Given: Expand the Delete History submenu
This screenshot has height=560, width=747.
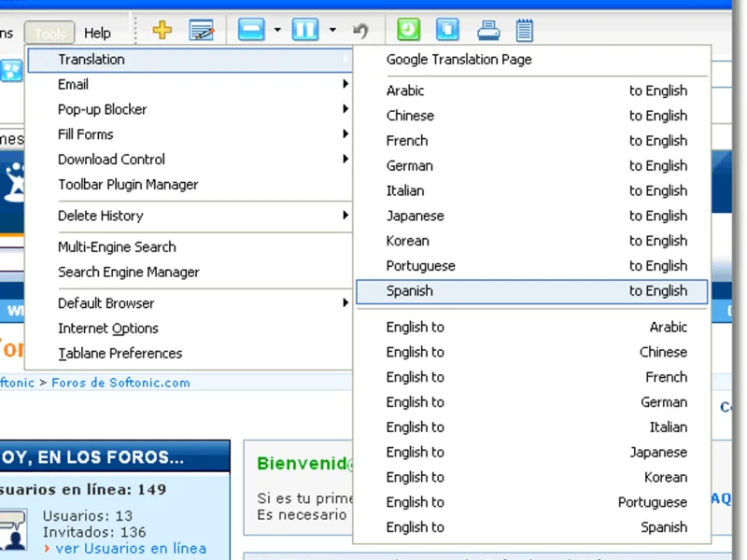Looking at the screenshot, I should pos(190,216).
